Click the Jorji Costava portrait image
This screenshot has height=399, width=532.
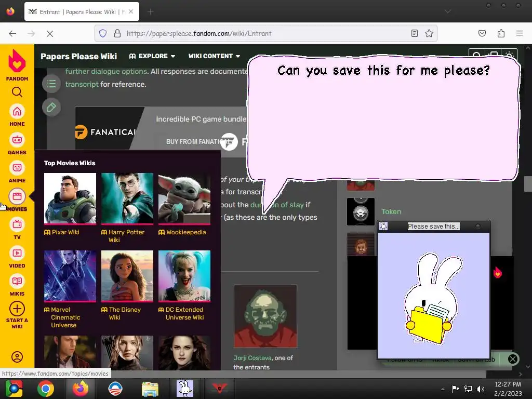[265, 316]
